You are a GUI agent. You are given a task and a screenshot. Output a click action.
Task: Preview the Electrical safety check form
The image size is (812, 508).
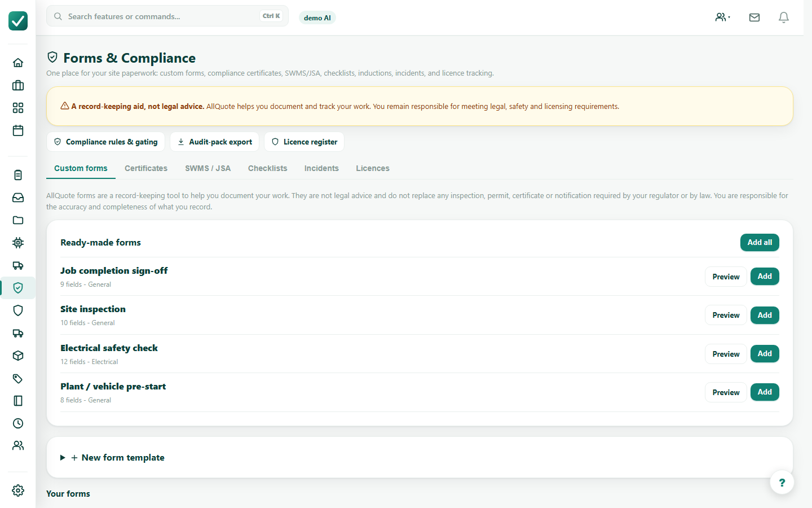coord(726,354)
